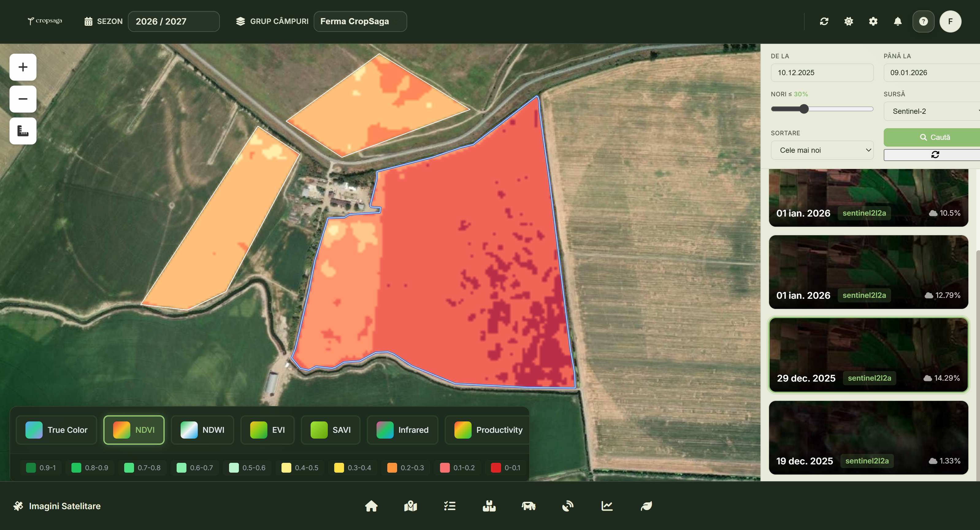The height and width of the screenshot is (530, 980).
Task: Select the satellite dish icon
Action: pyautogui.click(x=568, y=506)
